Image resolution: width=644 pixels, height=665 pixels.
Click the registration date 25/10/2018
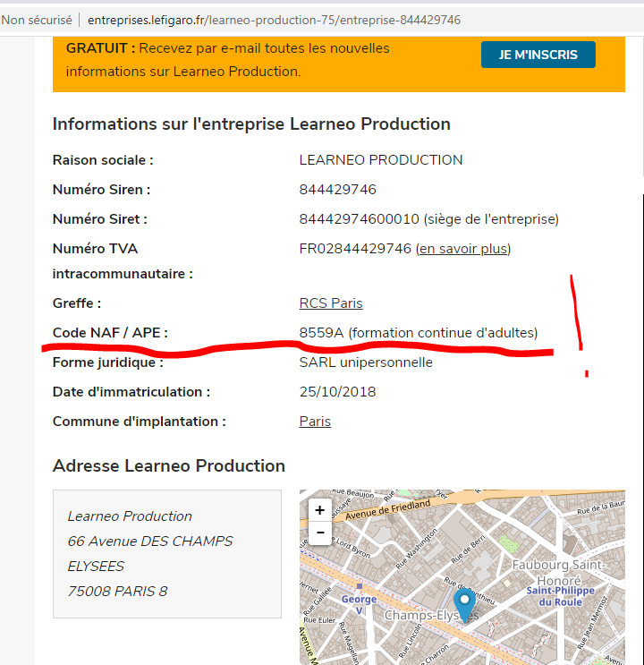click(337, 391)
